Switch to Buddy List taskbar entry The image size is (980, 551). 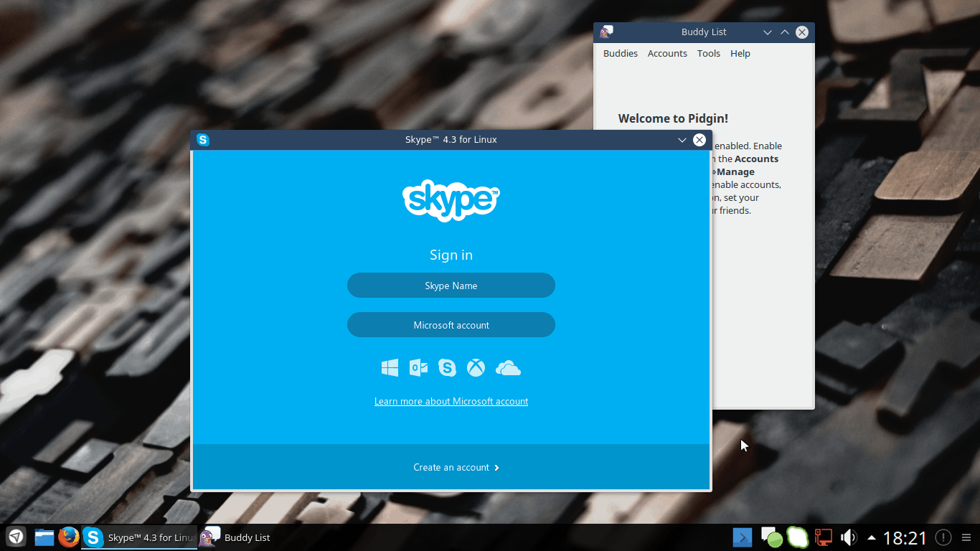pyautogui.click(x=237, y=537)
